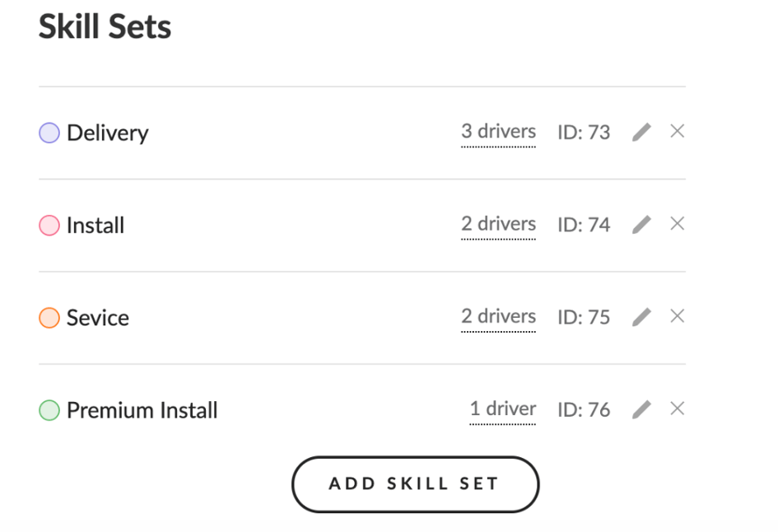Screen dimensions: 778x532
Task: Open the 2 drivers link for Install
Action: tap(498, 224)
